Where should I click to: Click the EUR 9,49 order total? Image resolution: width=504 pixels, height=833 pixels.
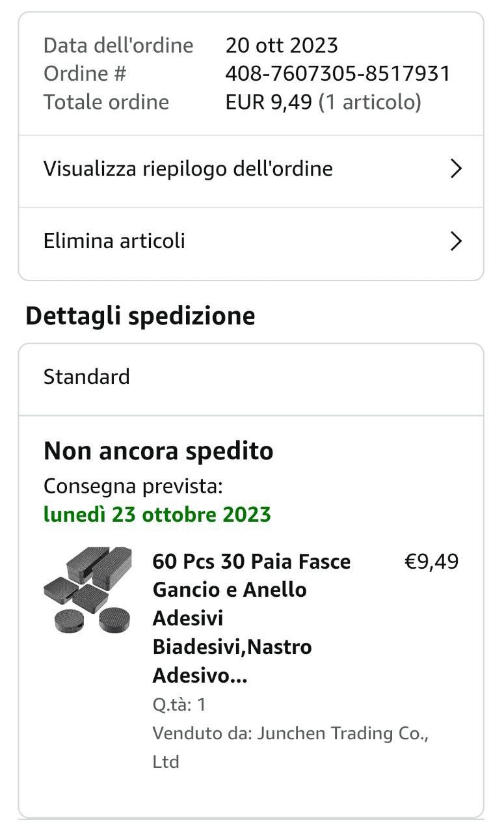[x=269, y=102]
